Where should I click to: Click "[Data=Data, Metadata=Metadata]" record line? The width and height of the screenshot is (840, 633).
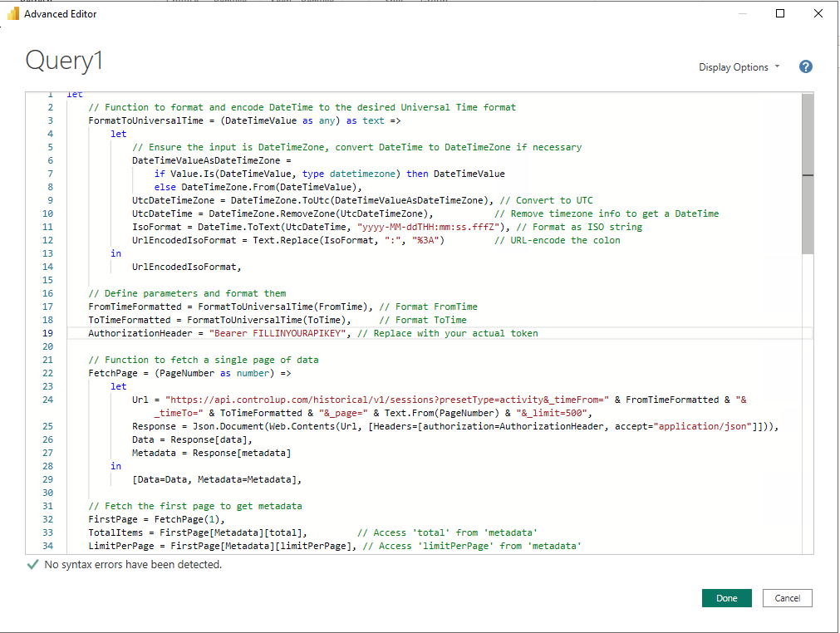[x=217, y=479]
